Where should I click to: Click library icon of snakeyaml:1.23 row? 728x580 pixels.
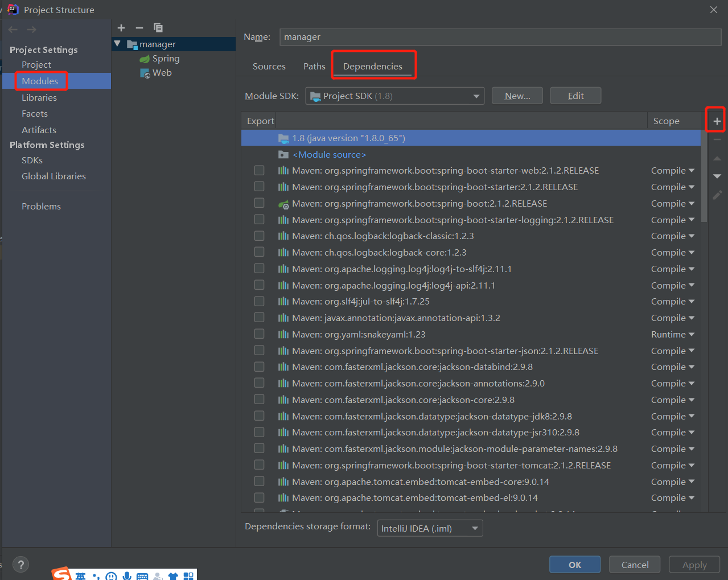click(x=283, y=335)
